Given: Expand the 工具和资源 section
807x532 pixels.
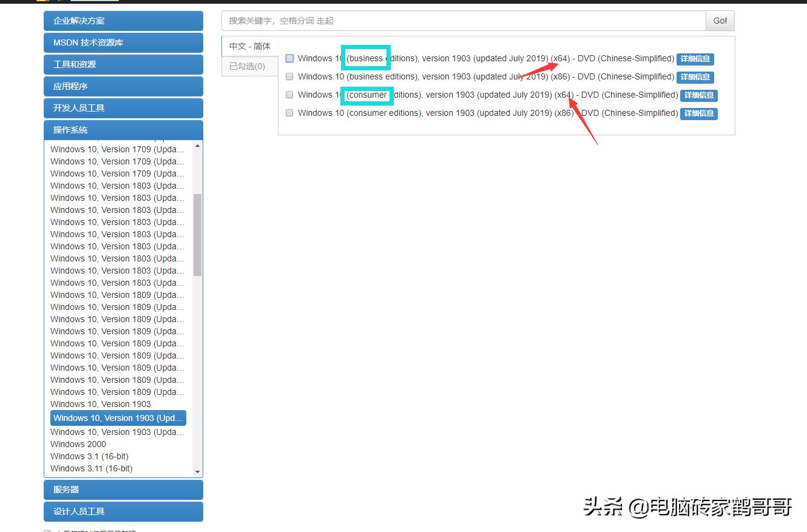Looking at the screenshot, I should (123, 64).
